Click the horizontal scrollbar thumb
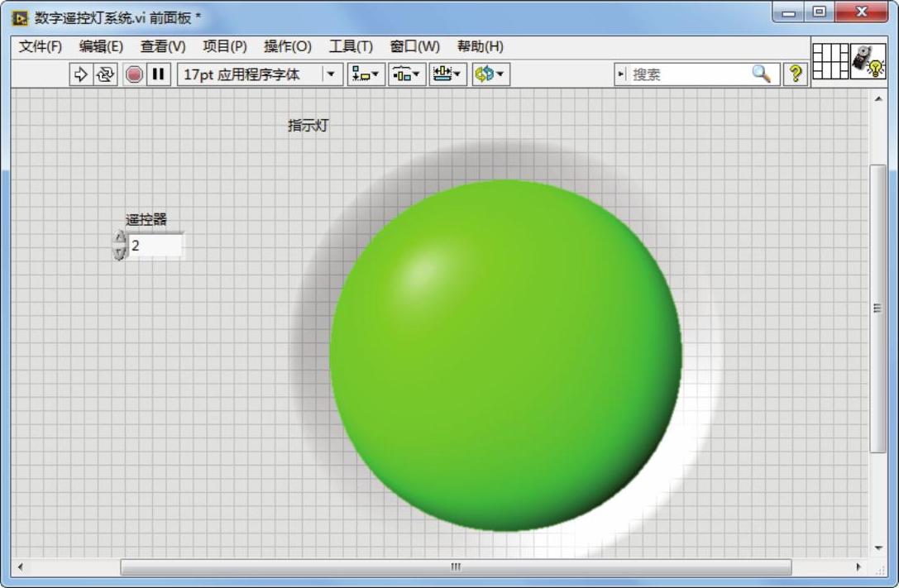This screenshot has height=588, width=899. click(456, 566)
